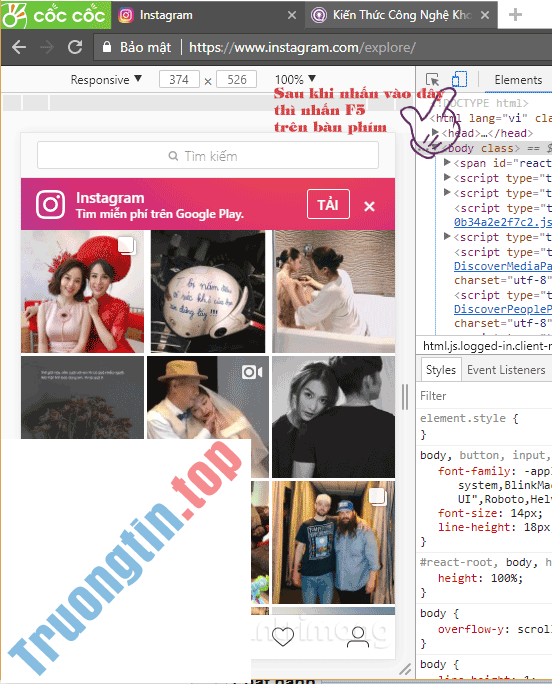Open the photo of two women in red
The width and height of the screenshot is (552, 684).
(82, 291)
